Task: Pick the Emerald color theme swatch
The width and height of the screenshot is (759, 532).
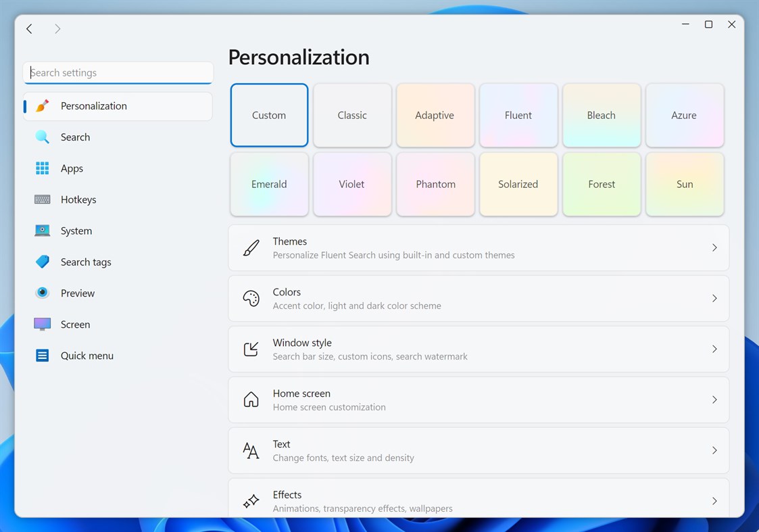Action: pos(269,184)
